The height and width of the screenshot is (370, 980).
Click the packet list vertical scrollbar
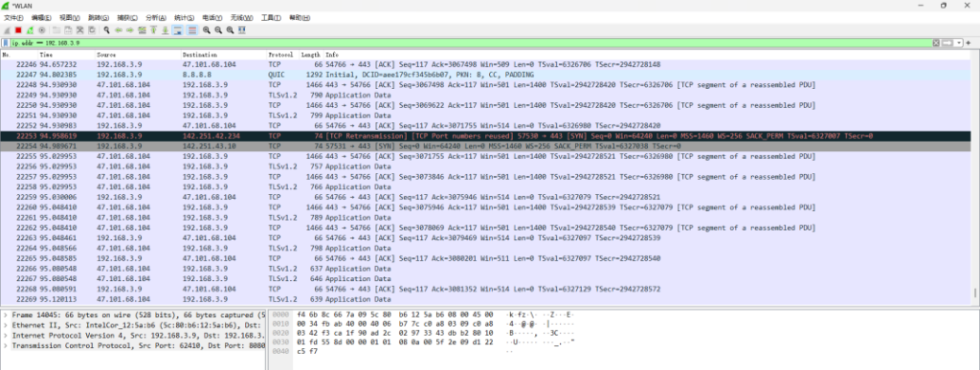975,181
